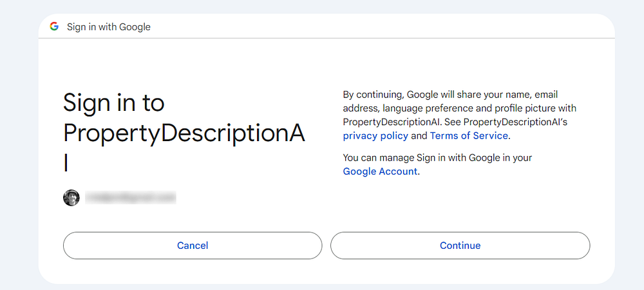
Task: Select the blurred email address
Action: [131, 198]
